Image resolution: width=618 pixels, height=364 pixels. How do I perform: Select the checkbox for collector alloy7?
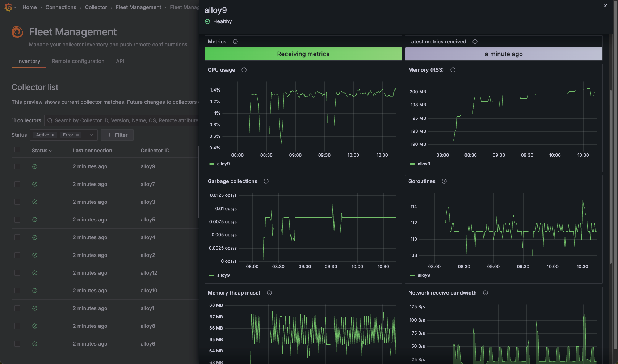click(17, 184)
